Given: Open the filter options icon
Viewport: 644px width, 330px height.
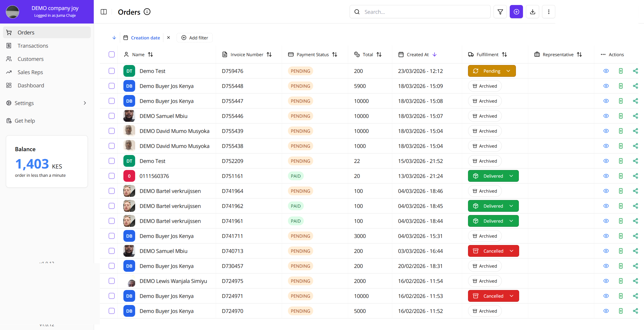Looking at the screenshot, I should tap(500, 12).
